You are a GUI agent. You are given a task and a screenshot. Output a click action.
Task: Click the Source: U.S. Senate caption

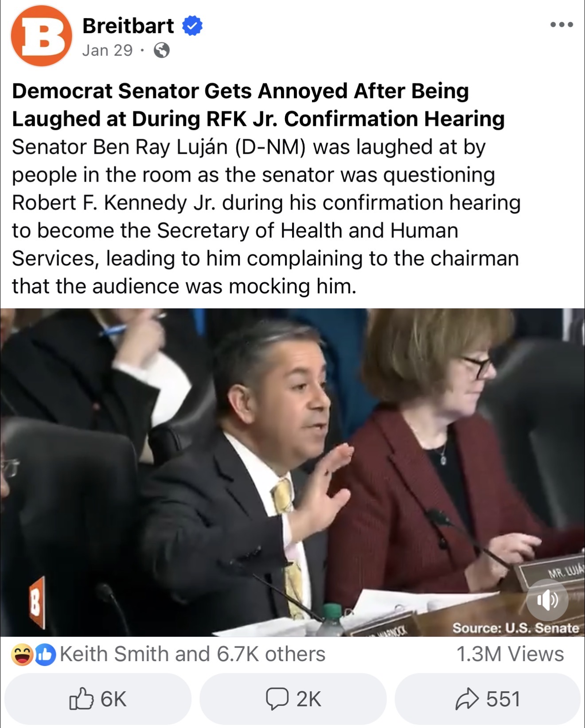[x=515, y=628]
